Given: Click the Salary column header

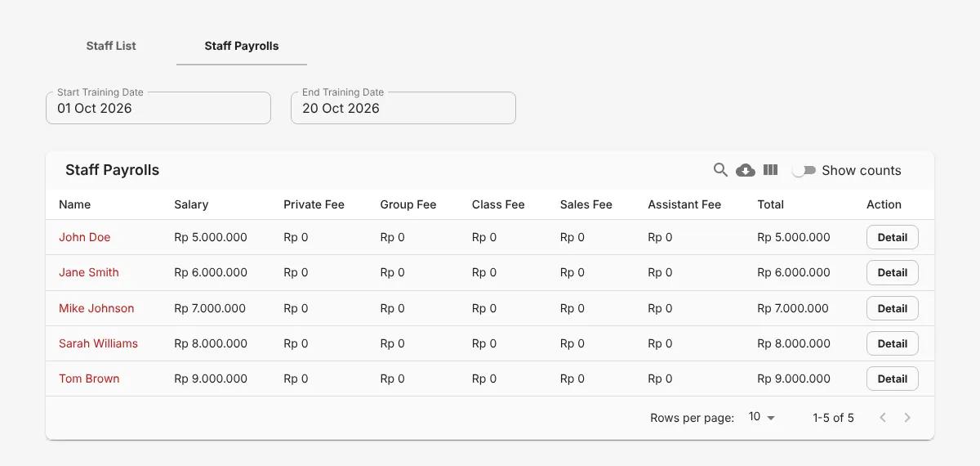Looking at the screenshot, I should pyautogui.click(x=191, y=204).
